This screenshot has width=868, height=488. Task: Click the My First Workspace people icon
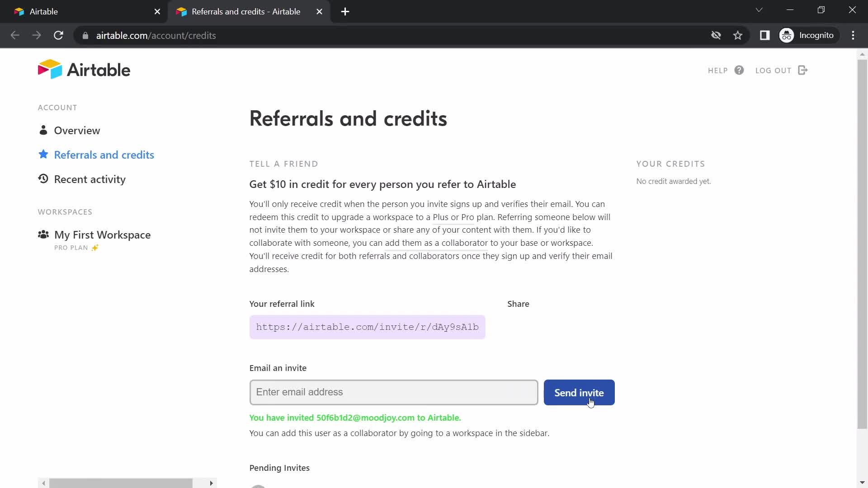[43, 234]
